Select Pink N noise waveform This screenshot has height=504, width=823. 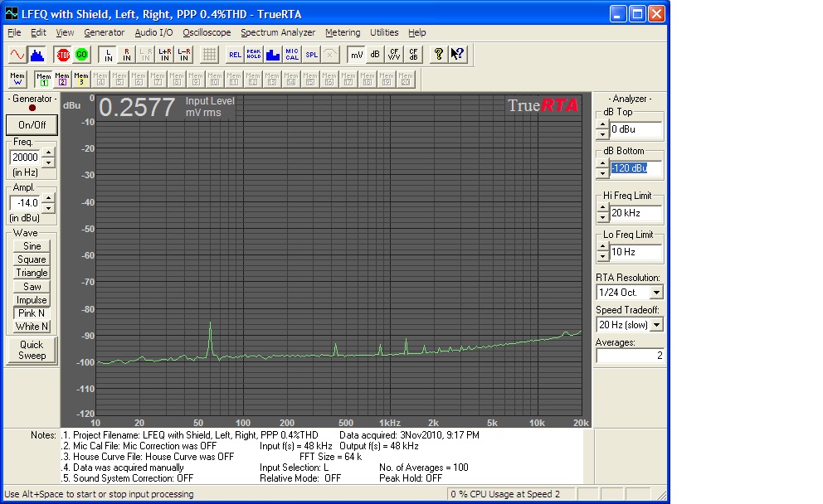click(x=32, y=313)
